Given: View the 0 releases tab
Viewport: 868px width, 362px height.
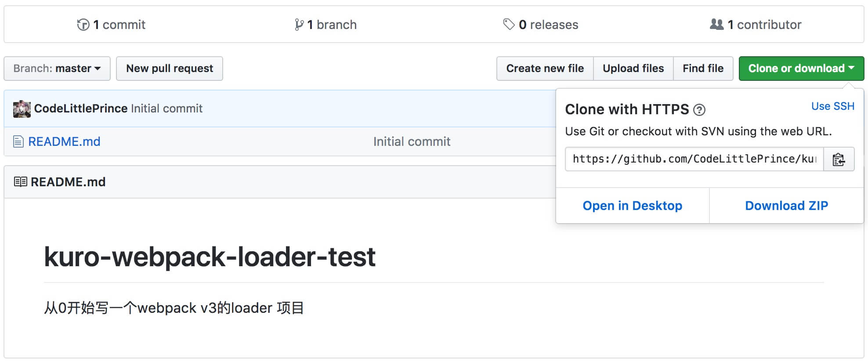Looking at the screenshot, I should point(548,25).
